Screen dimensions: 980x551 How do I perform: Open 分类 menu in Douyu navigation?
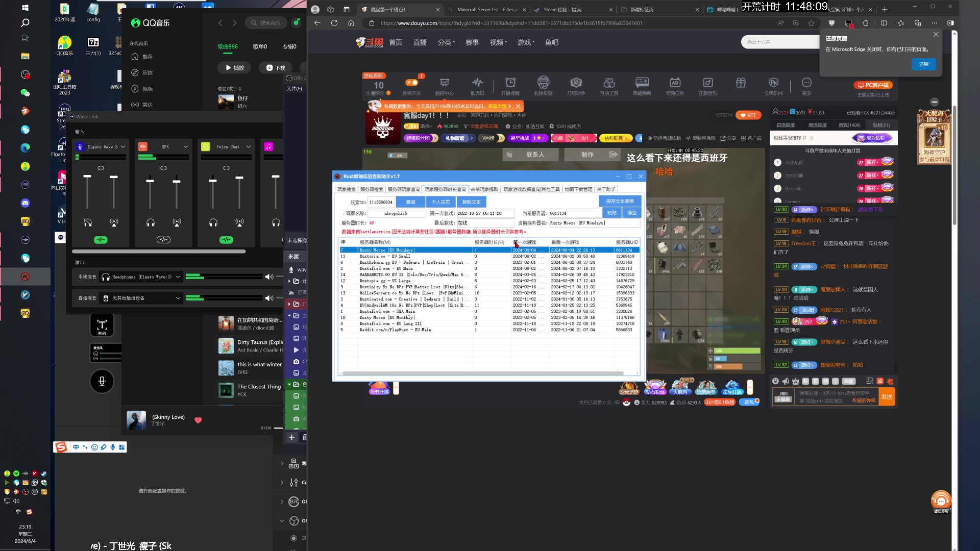(446, 42)
